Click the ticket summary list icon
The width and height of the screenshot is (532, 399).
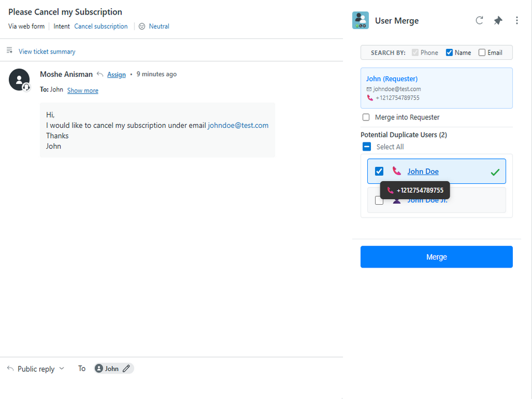point(9,50)
